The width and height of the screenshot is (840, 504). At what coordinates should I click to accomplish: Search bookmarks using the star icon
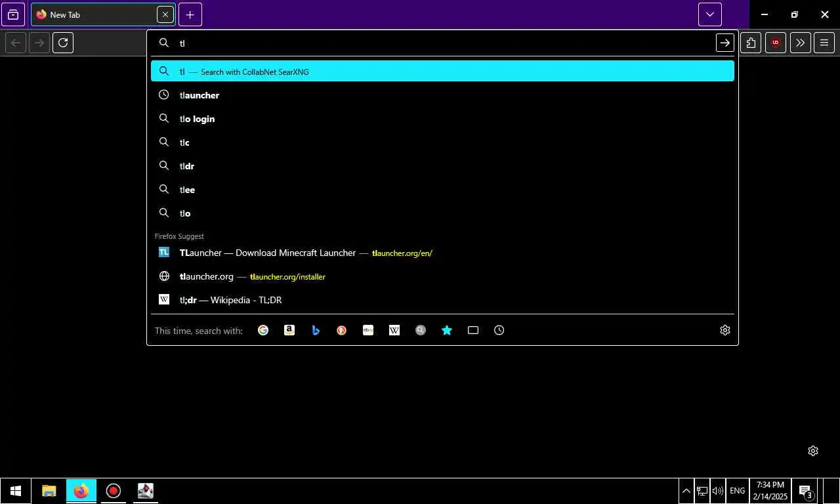click(447, 330)
